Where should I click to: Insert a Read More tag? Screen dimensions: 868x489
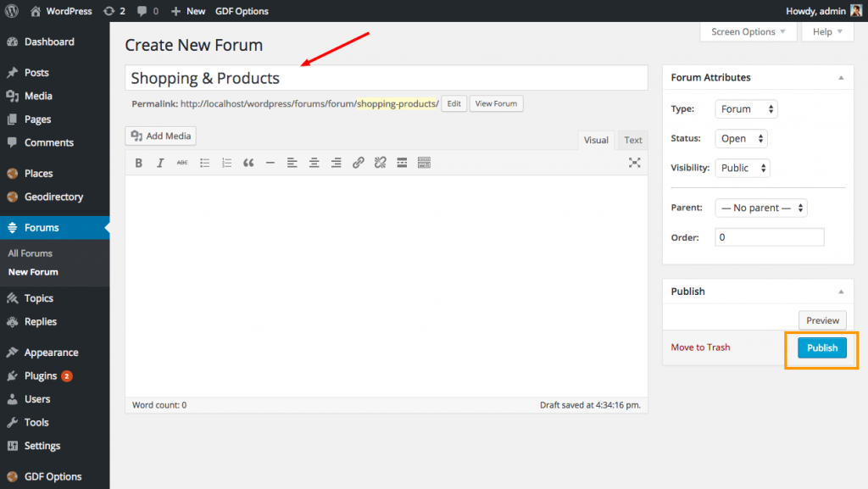(402, 163)
